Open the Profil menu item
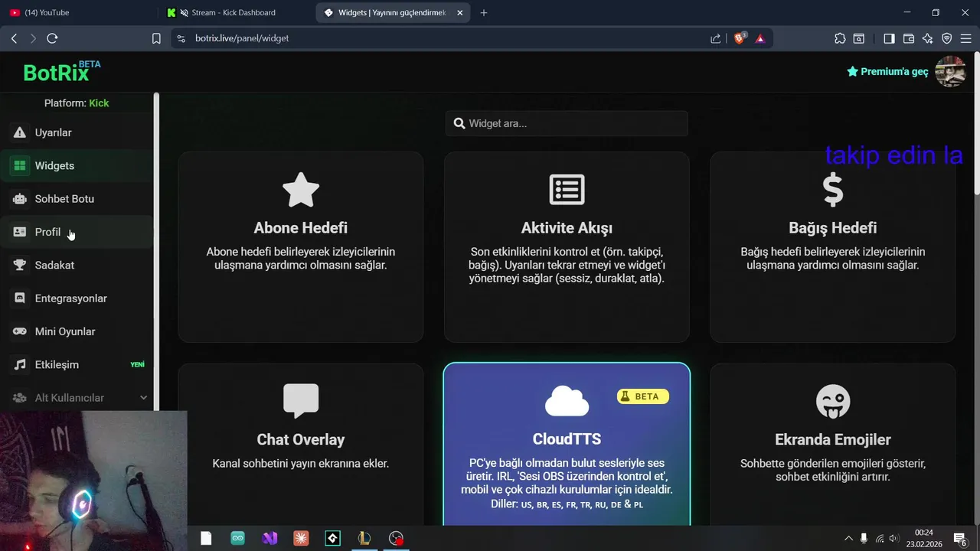This screenshot has height=551, width=980. (x=77, y=232)
